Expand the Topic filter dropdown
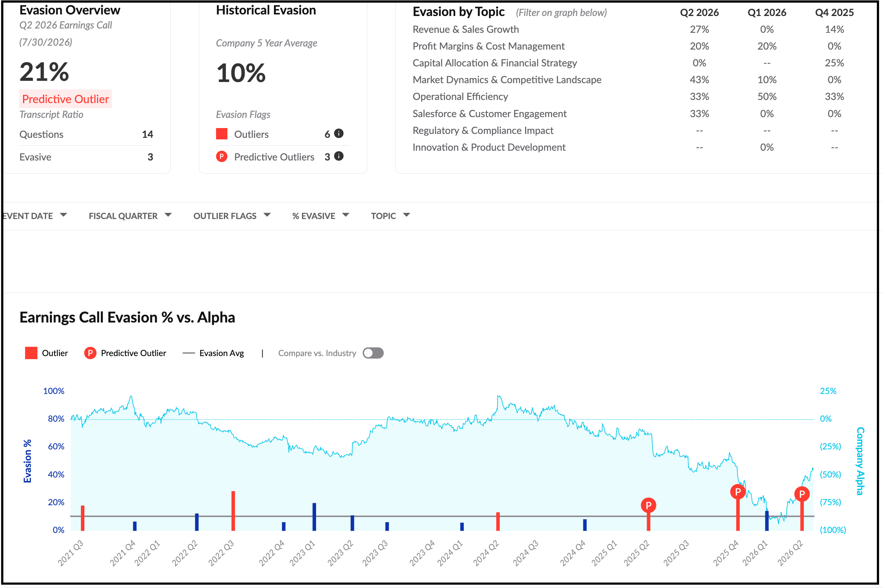 point(390,216)
